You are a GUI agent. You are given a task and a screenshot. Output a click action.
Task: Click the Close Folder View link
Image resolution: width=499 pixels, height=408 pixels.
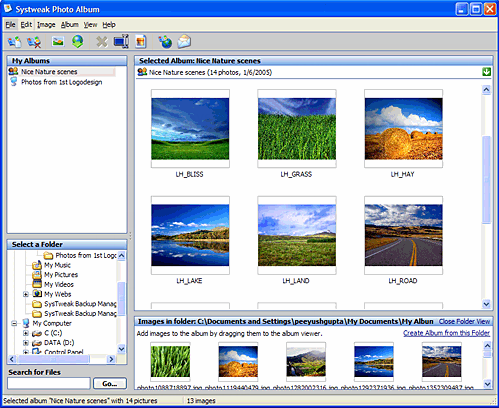coord(464,321)
